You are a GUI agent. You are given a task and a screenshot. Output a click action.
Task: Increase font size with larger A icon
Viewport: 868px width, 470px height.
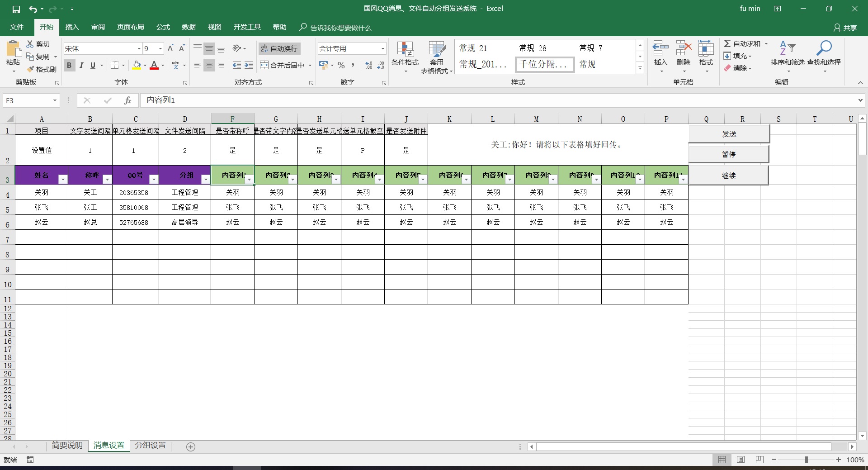pos(170,48)
